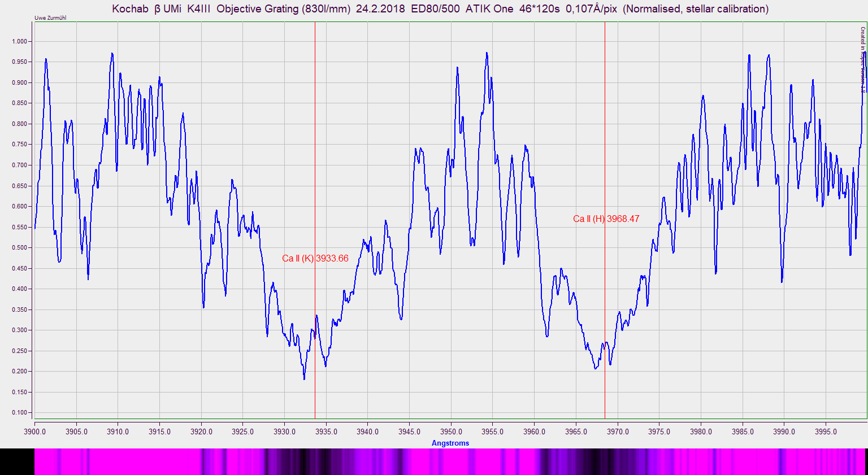Click the Uwe Zurmühl author label
This screenshot has width=868, height=475.
coord(50,18)
